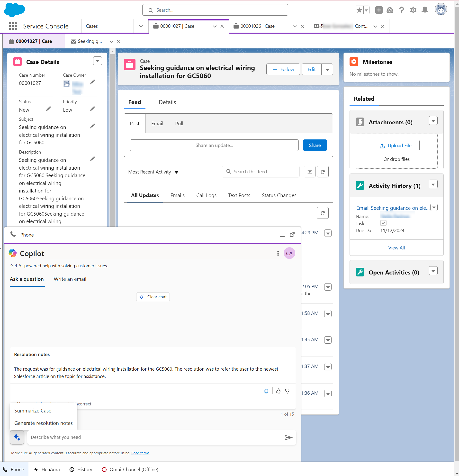The height and width of the screenshot is (476, 459).
Task: Select the Poll publisher tab
Action: pos(179,123)
